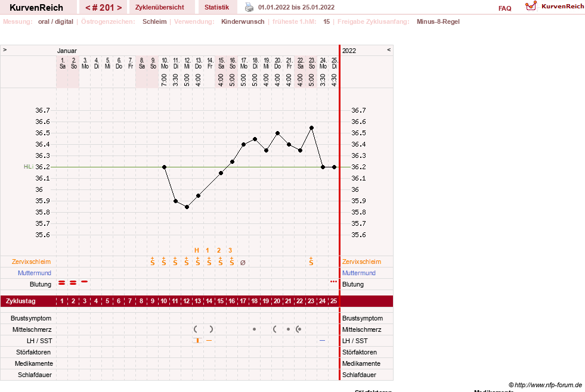Click the KurvenReich crown logo icon
This screenshot has height=392, width=585.
point(531,6)
